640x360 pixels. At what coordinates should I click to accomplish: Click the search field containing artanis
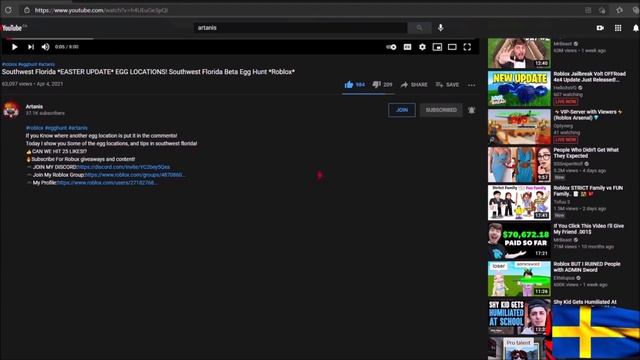300,28
